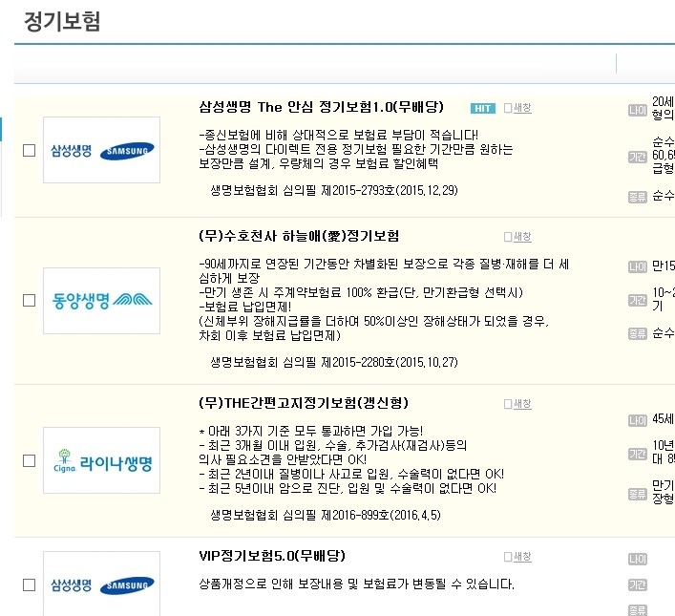Click the 종류 icon in THE간편고지정기보험 row
675x616 pixels.
pos(637,494)
